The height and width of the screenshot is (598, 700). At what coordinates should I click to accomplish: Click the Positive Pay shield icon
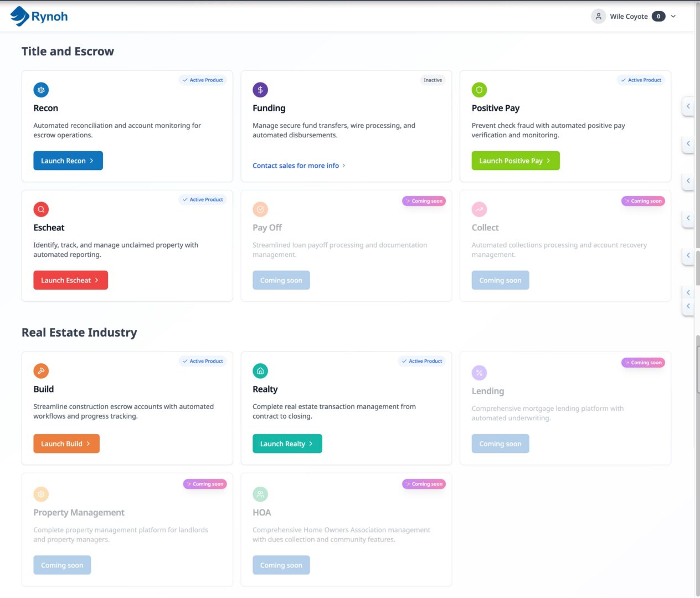pyautogui.click(x=479, y=90)
